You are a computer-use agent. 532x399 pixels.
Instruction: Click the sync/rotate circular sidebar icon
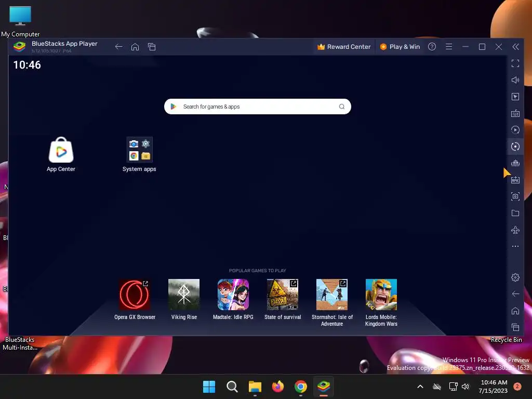click(x=515, y=147)
